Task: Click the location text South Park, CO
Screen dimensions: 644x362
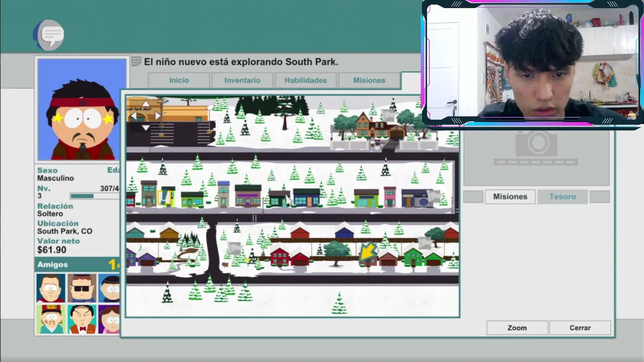Action: click(x=65, y=231)
